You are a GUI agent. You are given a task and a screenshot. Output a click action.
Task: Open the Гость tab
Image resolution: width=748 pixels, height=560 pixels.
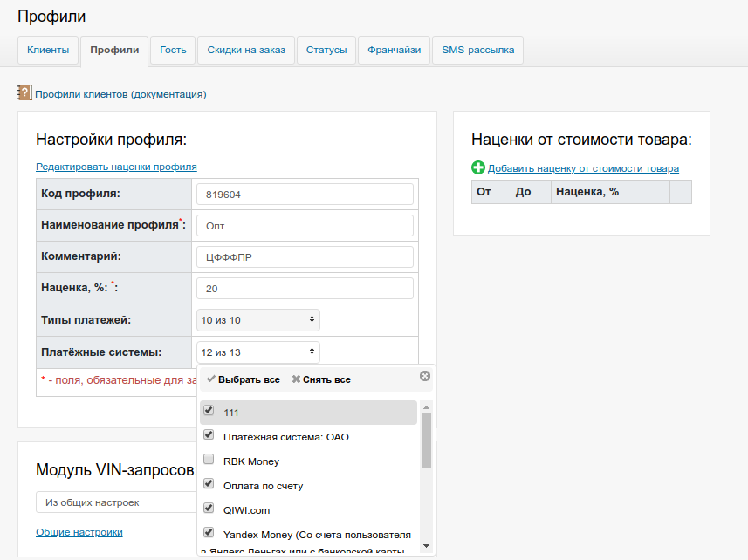pos(173,50)
